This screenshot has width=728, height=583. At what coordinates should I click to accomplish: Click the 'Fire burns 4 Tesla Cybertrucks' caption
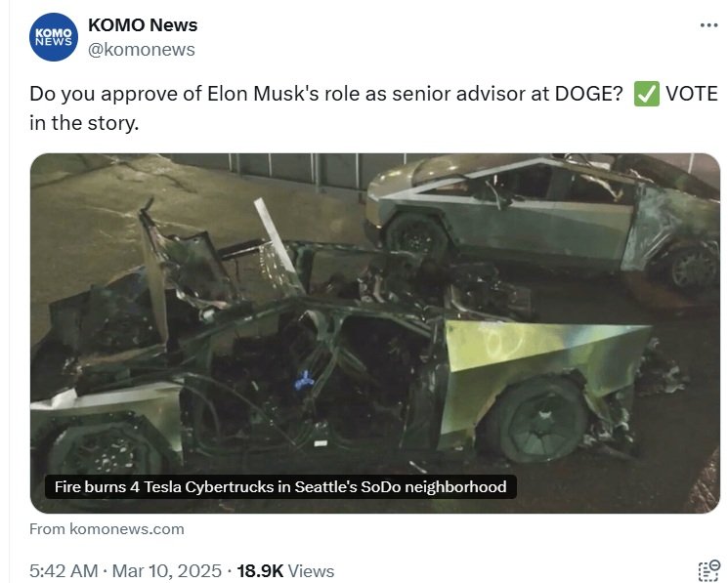coord(280,486)
